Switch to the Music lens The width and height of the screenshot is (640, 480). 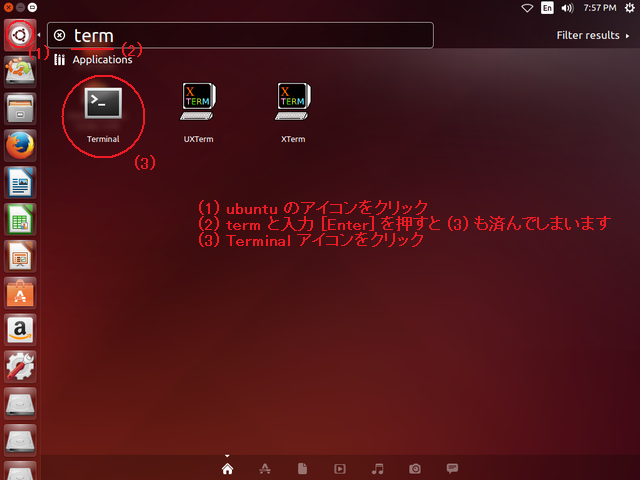(378, 469)
